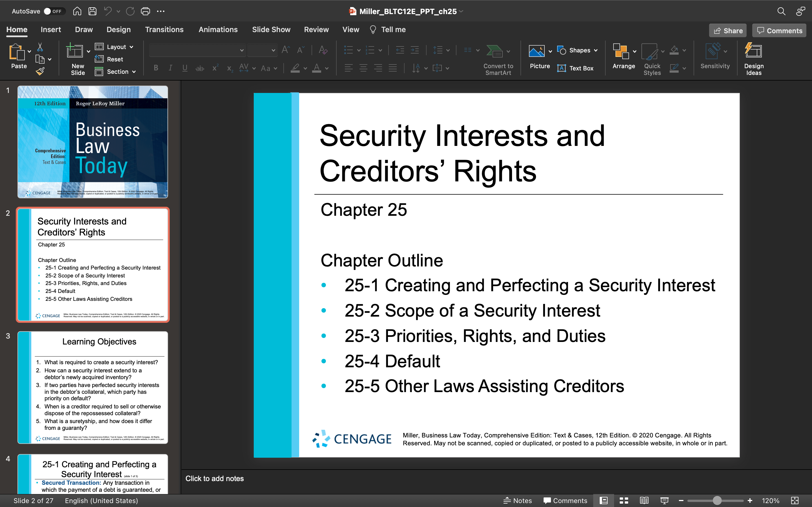The height and width of the screenshot is (507, 812).
Task: Click the zoom slider handle
Action: pyautogui.click(x=717, y=500)
